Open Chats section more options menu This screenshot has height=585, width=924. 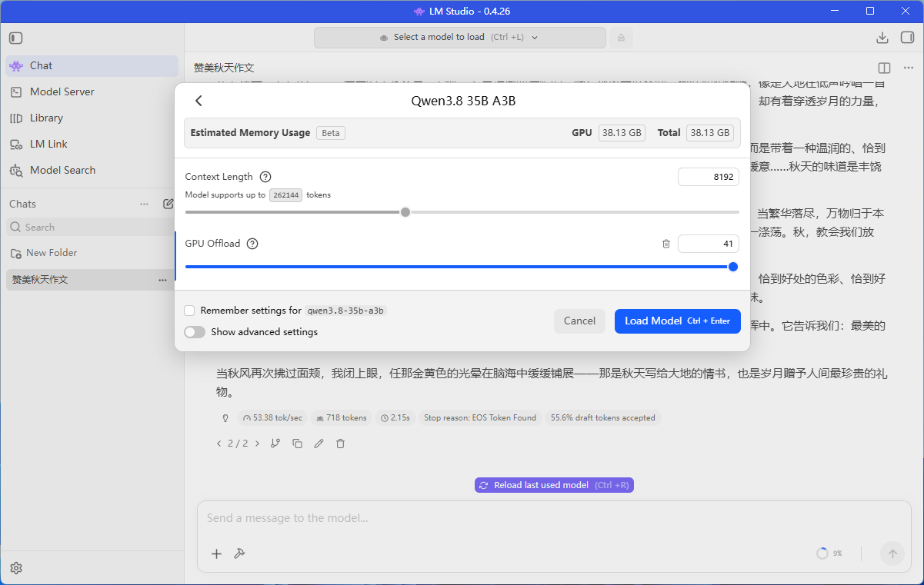(144, 204)
